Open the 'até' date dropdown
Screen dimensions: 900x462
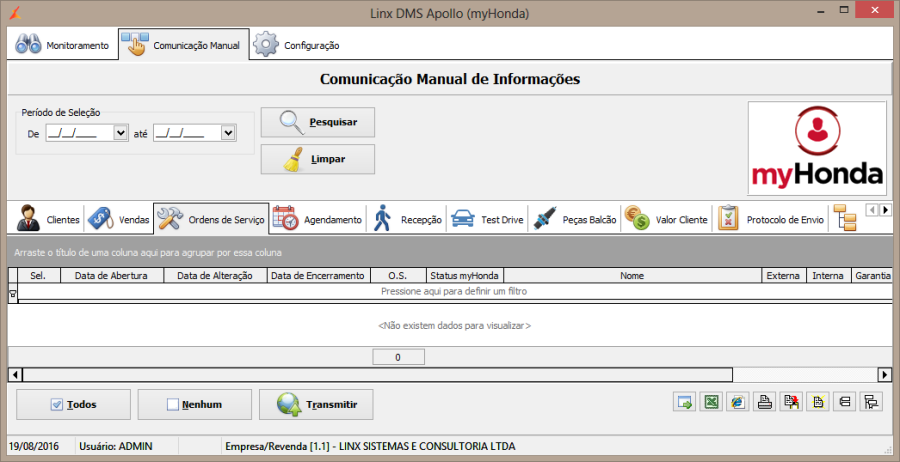pos(228,133)
